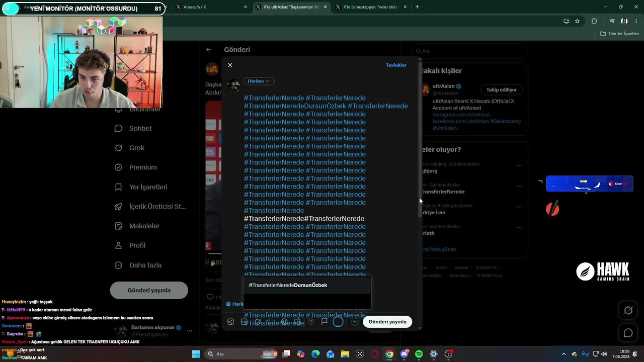Open the floating messages chat button
The width and height of the screenshot is (644, 362).
click(x=628, y=333)
